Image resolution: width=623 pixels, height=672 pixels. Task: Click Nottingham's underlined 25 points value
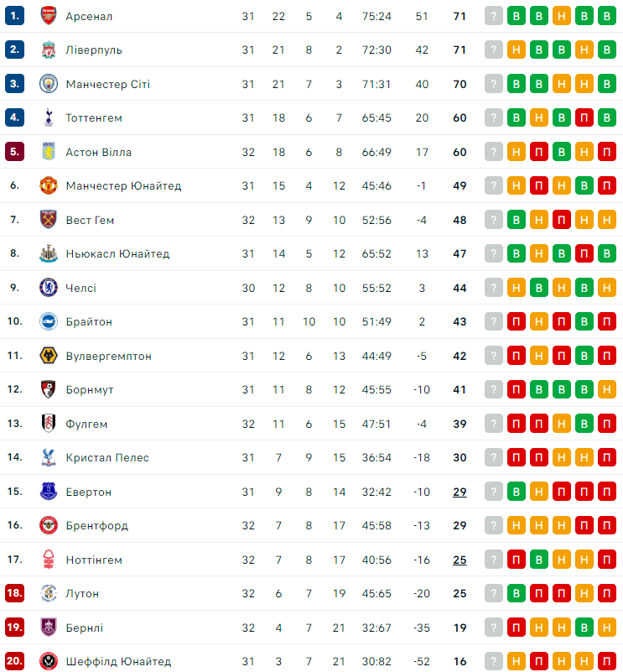coord(459,560)
